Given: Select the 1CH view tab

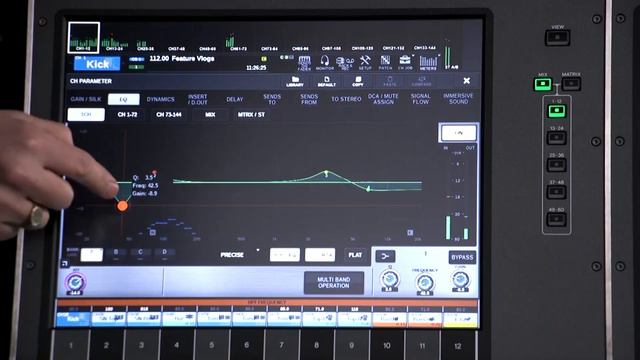Looking at the screenshot, I should [86, 115].
